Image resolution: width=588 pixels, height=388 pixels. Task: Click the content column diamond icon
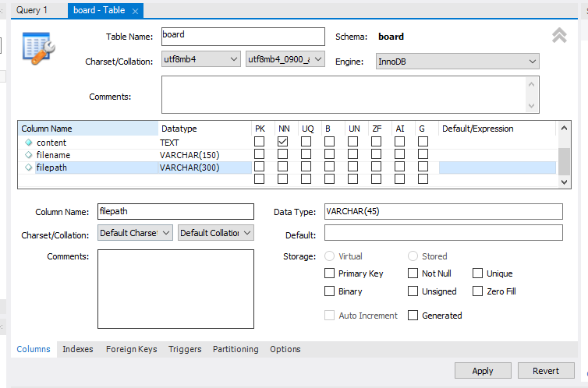(29, 143)
